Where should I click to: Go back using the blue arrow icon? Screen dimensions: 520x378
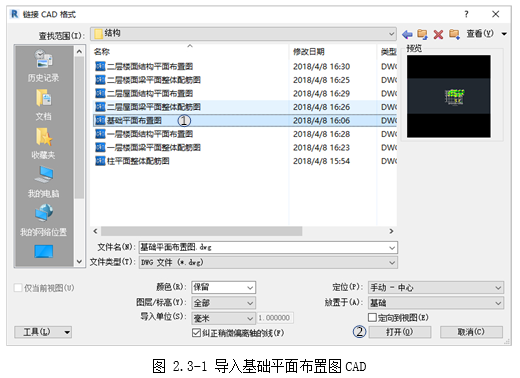407,34
